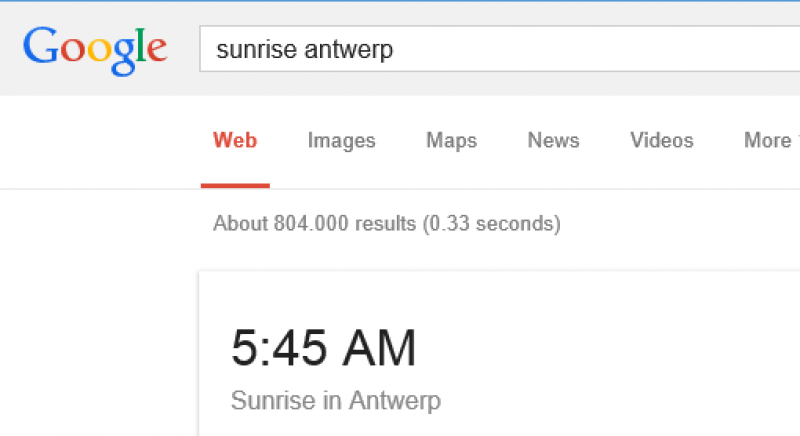This screenshot has height=436, width=800.
Task: Open the Maps tab
Action: click(x=451, y=141)
